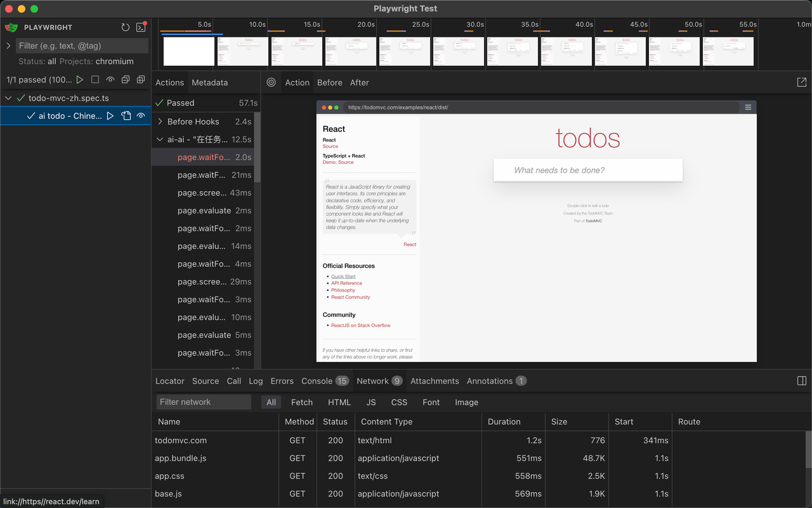Collapse the todo-mvc-zh.spec.ts file node
812x508 pixels.
point(8,98)
